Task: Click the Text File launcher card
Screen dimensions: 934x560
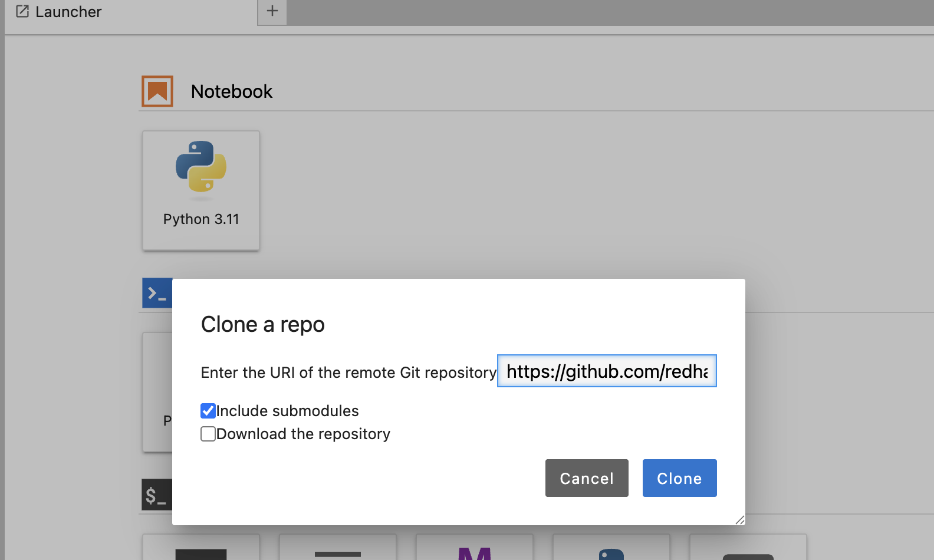Action: pyautogui.click(x=338, y=548)
